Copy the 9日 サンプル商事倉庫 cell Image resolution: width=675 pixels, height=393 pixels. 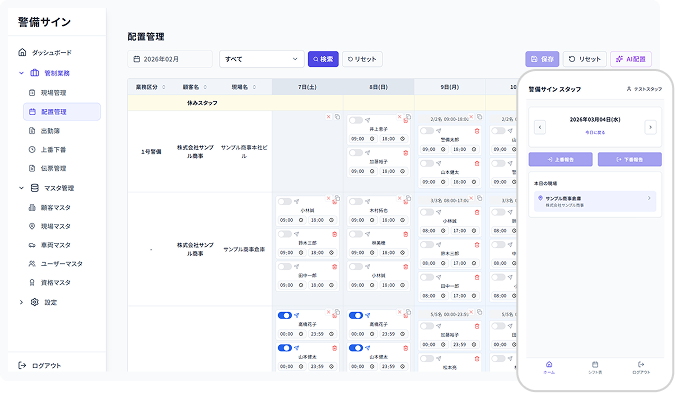point(480,198)
